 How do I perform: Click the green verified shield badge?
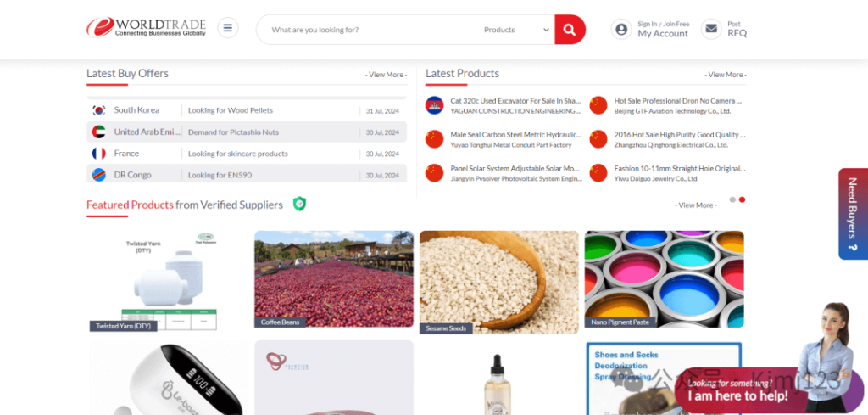point(299,204)
